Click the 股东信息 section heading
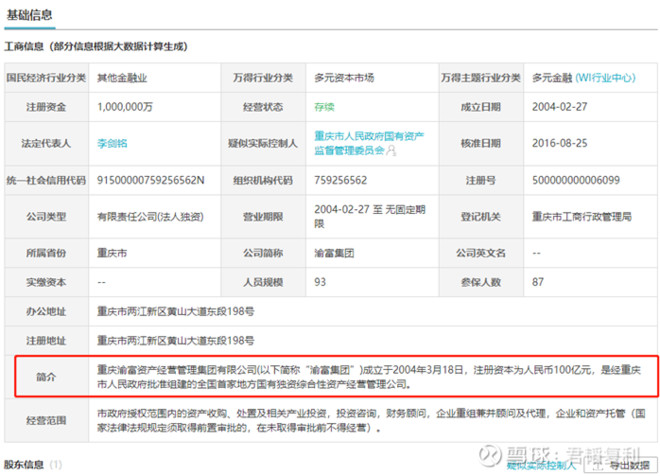Viewport: 660px width, 476px height. point(24,465)
